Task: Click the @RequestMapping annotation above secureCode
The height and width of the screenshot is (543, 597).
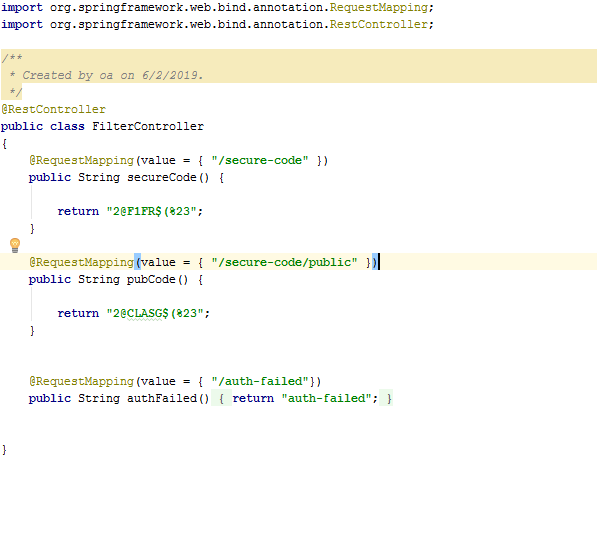Action: (x=81, y=160)
